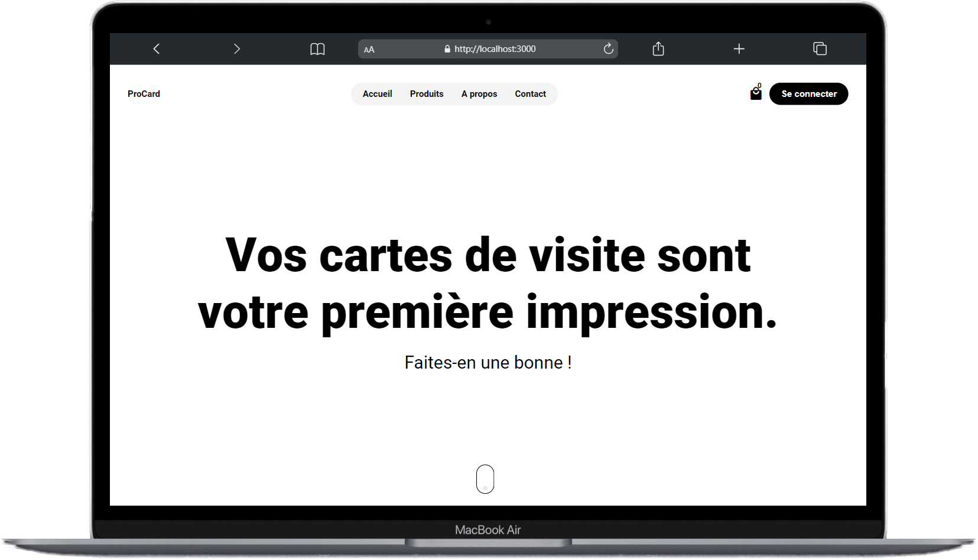Screen dimensions: 978x560
Task: Click the ProCard logo
Action: pyautogui.click(x=144, y=94)
